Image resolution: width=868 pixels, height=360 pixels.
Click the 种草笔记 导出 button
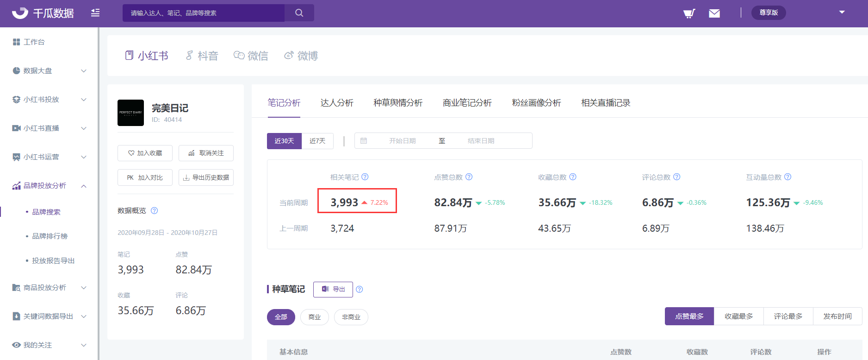[x=333, y=289]
